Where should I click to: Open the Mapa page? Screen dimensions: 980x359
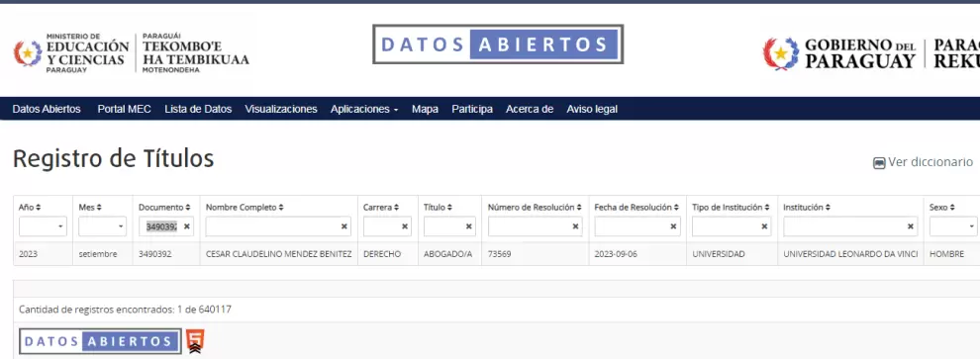(x=425, y=109)
